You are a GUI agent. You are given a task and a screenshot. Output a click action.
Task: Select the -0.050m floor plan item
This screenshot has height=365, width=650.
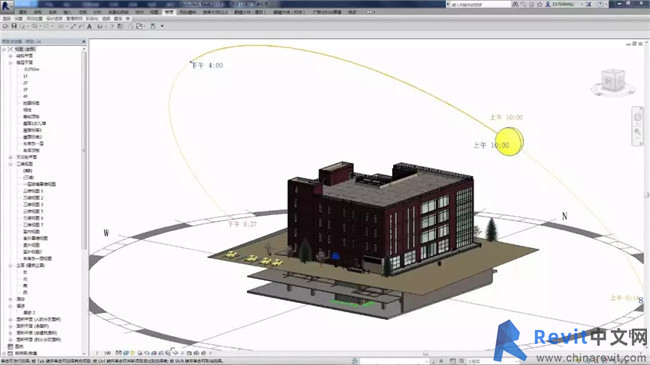tap(31, 69)
